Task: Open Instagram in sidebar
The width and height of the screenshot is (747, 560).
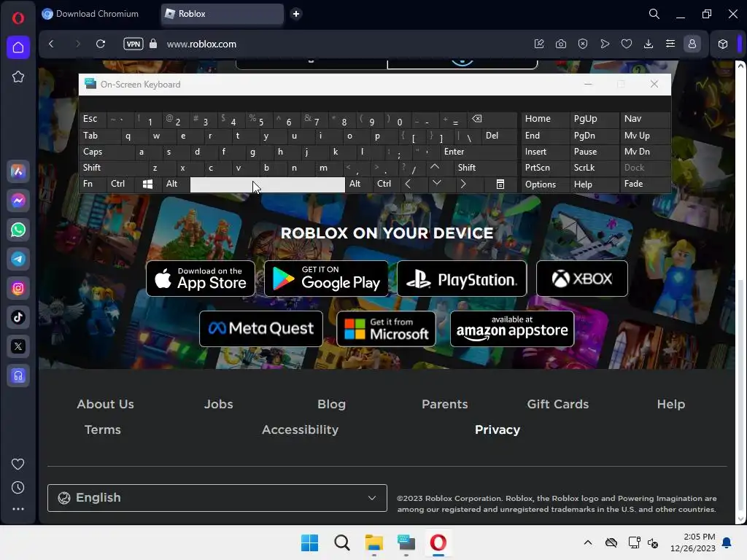Action: (x=18, y=288)
